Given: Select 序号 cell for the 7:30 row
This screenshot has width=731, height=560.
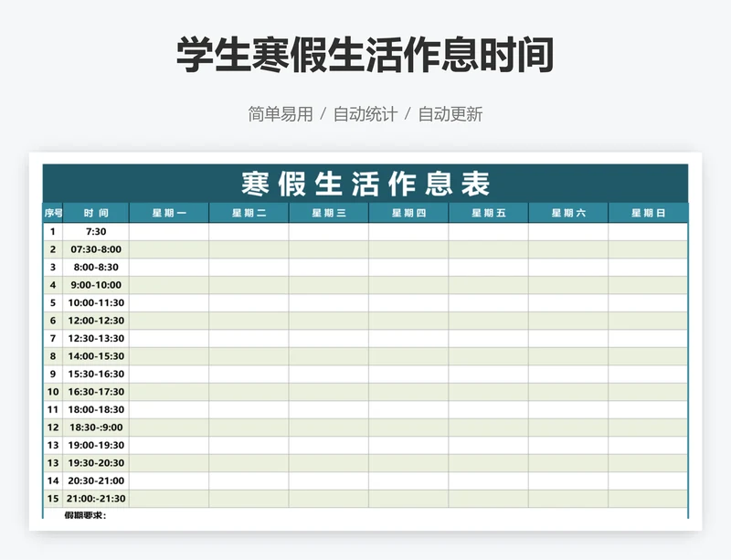Looking at the screenshot, I should 53,232.
